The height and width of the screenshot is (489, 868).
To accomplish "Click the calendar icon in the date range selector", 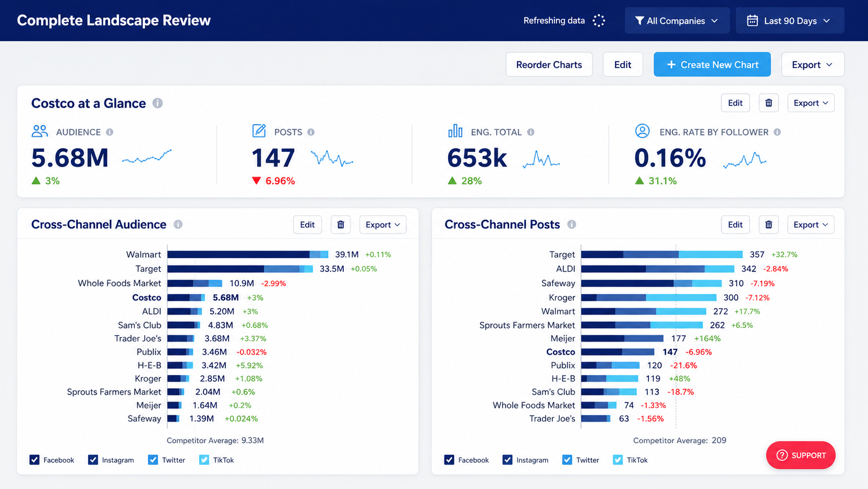I will (752, 21).
